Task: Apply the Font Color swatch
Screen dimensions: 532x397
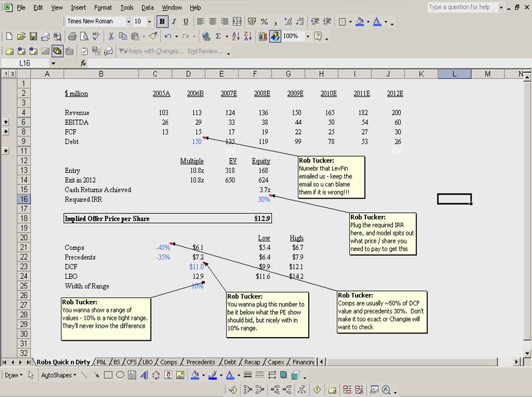Action: (377, 22)
